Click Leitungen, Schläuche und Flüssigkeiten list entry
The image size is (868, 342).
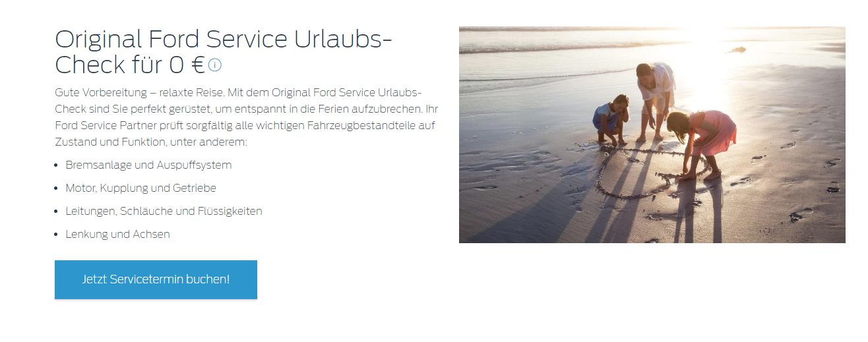coord(164,211)
